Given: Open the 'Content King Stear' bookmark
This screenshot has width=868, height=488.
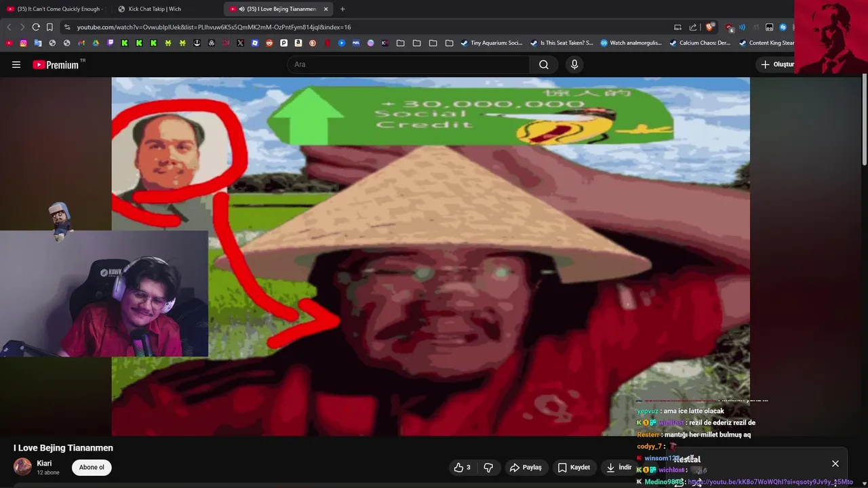Looking at the screenshot, I should [767, 43].
